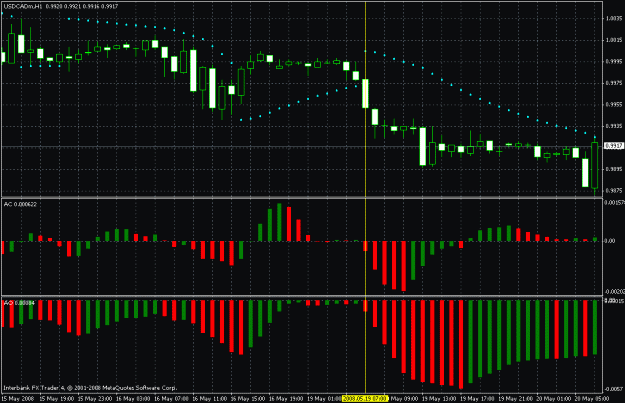Select the highlighted 2008.05.19 07:00 time label
This screenshot has height=403, width=625.
pos(365,399)
